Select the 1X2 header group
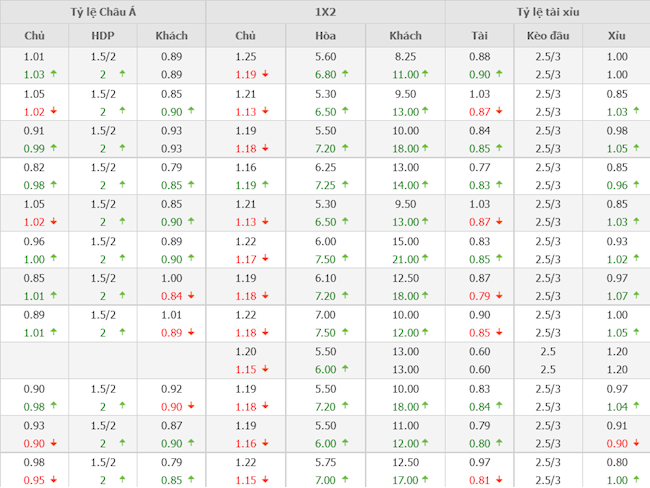 click(325, 12)
